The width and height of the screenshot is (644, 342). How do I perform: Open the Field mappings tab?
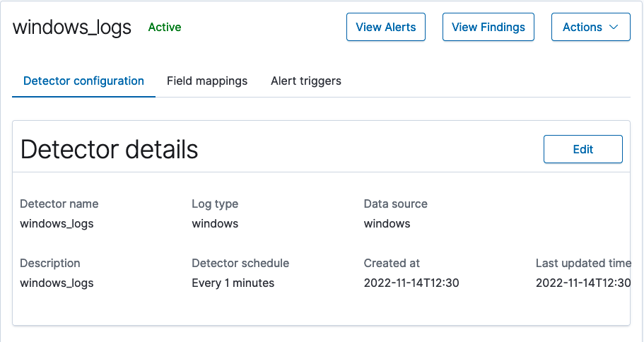pyautogui.click(x=207, y=81)
